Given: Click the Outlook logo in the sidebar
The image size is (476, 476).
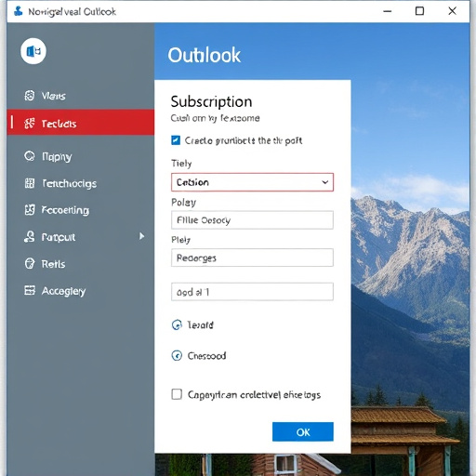Looking at the screenshot, I should point(33,51).
